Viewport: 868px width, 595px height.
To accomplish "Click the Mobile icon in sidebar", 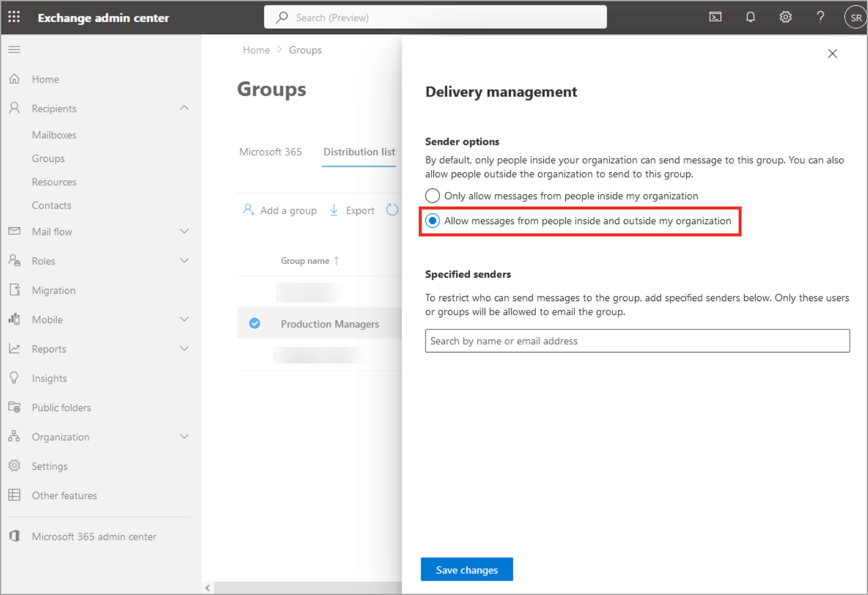I will tap(15, 319).
